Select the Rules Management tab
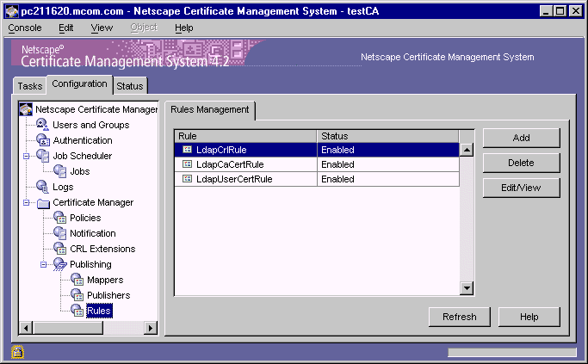The width and height of the screenshot is (588, 364). (209, 110)
